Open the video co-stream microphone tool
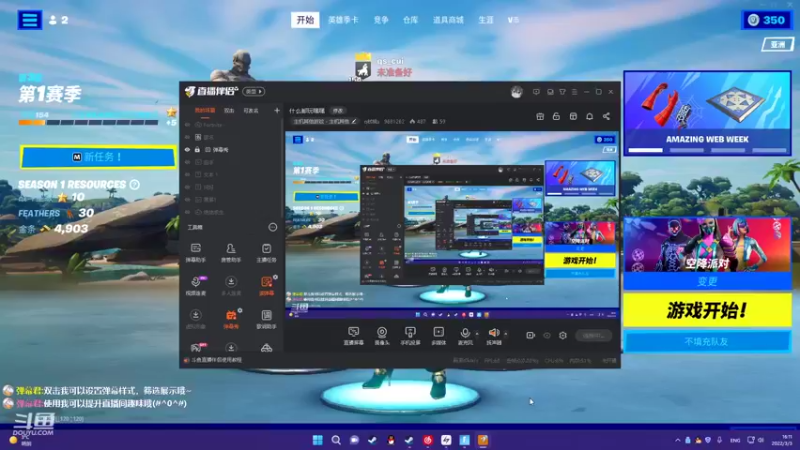 point(195,286)
